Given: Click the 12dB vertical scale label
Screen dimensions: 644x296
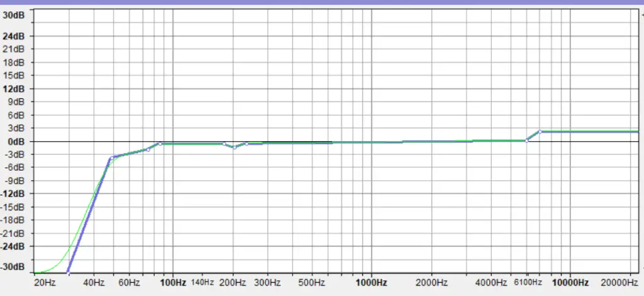Looking at the screenshot, I should (14, 89).
